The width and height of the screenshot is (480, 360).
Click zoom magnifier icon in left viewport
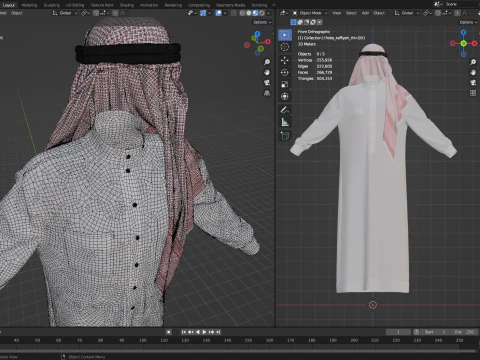point(267,62)
